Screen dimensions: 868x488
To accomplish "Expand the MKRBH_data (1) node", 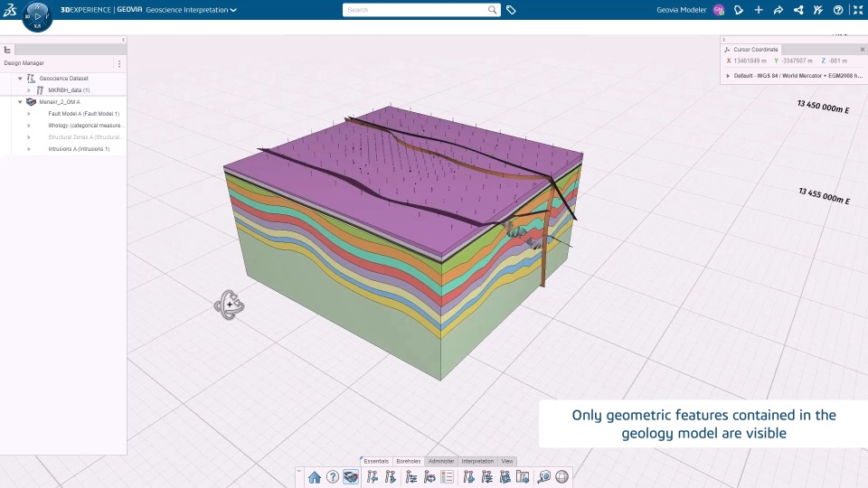I will click(29, 90).
